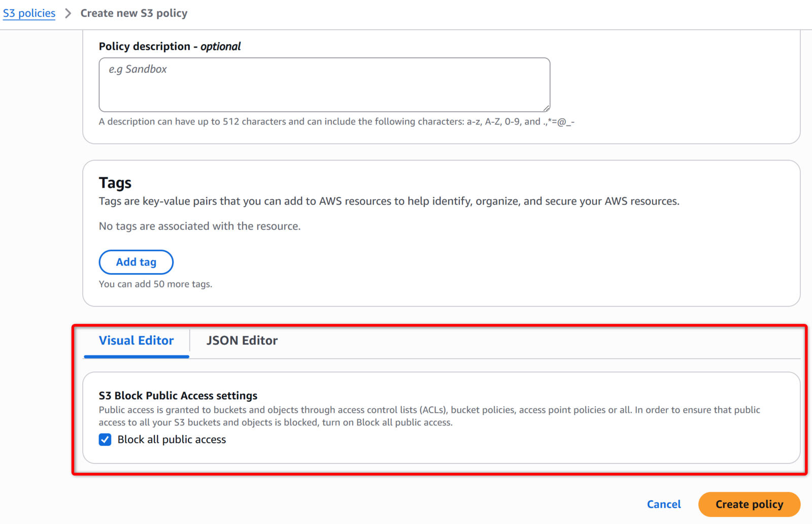This screenshot has height=524, width=812.
Task: Click the 50 more tags hint text
Action: tap(155, 284)
